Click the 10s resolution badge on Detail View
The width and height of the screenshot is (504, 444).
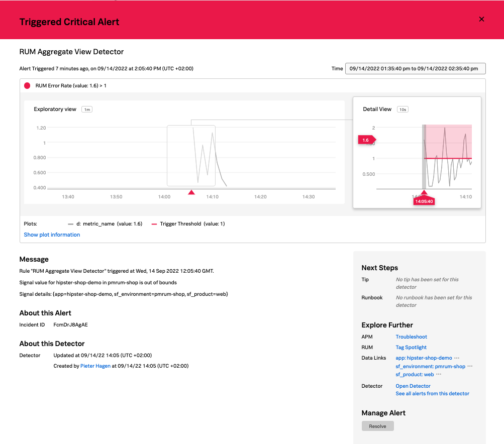402,109
